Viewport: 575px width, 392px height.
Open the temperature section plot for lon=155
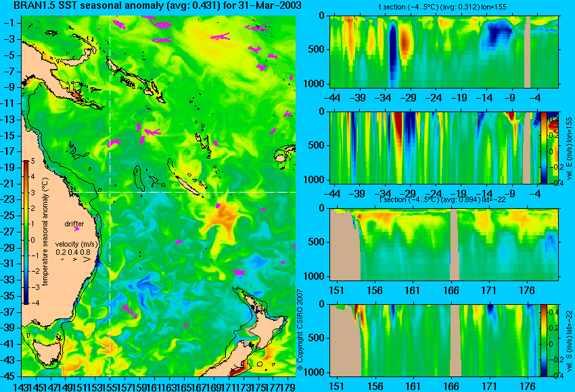(444, 51)
